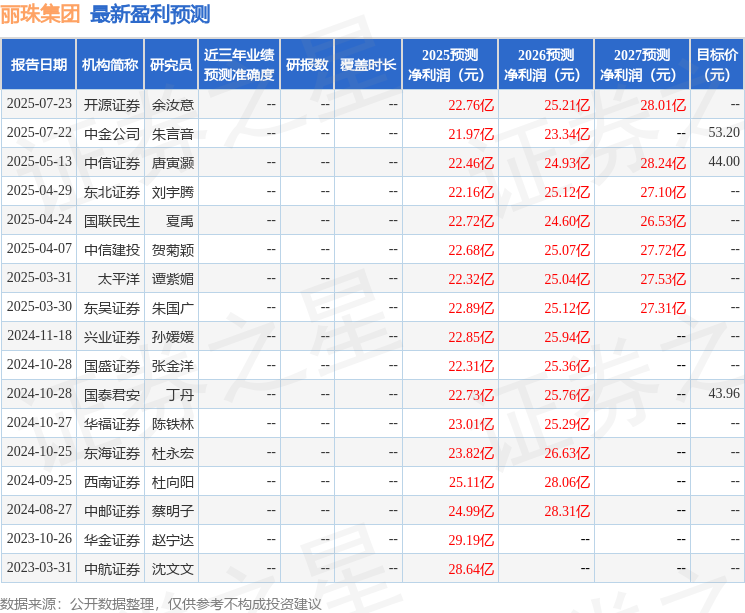Click the 26.53亿 forecast value
745x613 pixels.
[663, 221]
